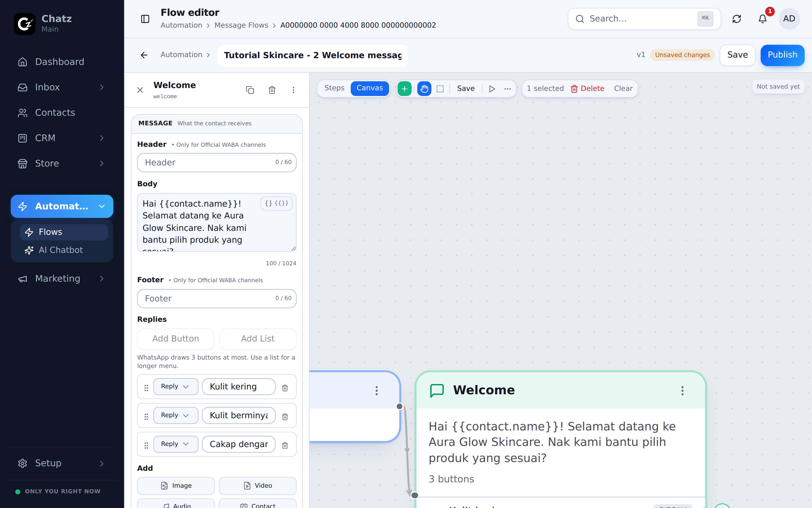This screenshot has height=508, width=812.
Task: Click the Footer input field
Action: click(x=217, y=298)
